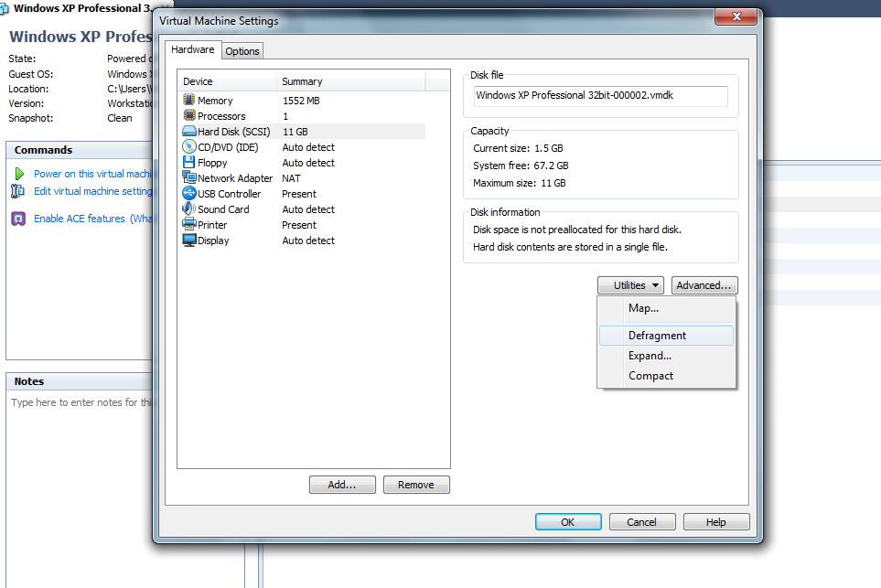Select the CD/DVD (IDE) row label
The image size is (881, 588).
228,147
